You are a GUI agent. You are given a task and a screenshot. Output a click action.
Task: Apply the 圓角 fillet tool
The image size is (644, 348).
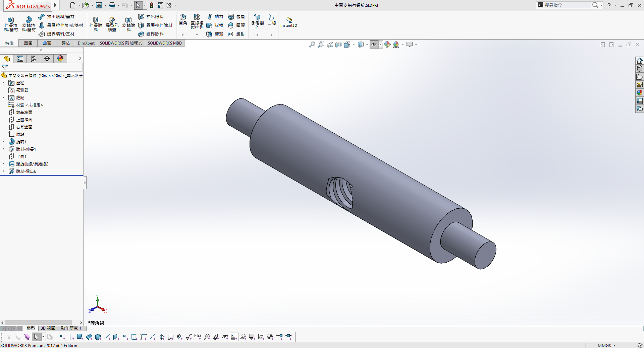pyautogui.click(x=183, y=19)
